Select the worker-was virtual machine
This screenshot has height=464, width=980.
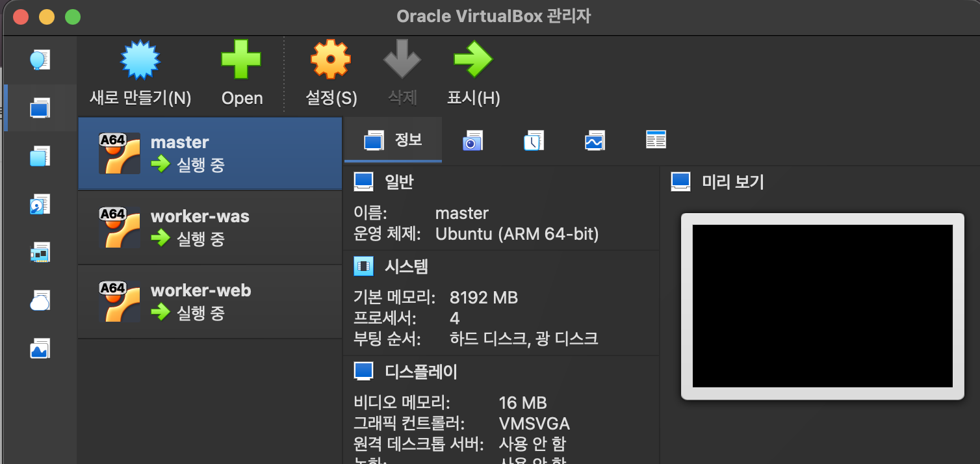tap(210, 227)
